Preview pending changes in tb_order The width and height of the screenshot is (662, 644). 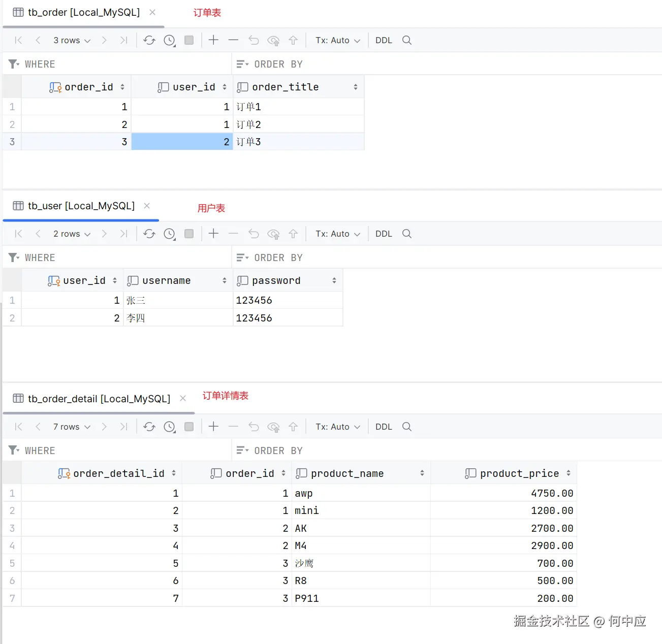click(273, 40)
